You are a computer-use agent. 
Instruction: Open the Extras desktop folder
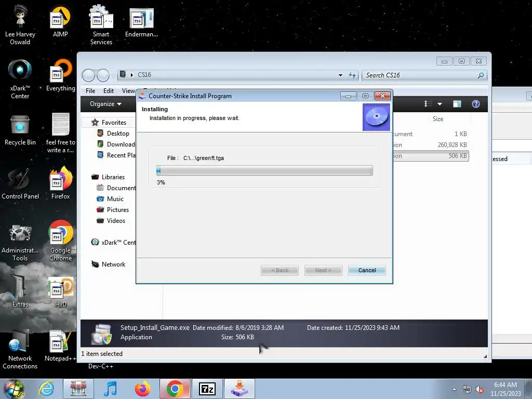(x=20, y=291)
